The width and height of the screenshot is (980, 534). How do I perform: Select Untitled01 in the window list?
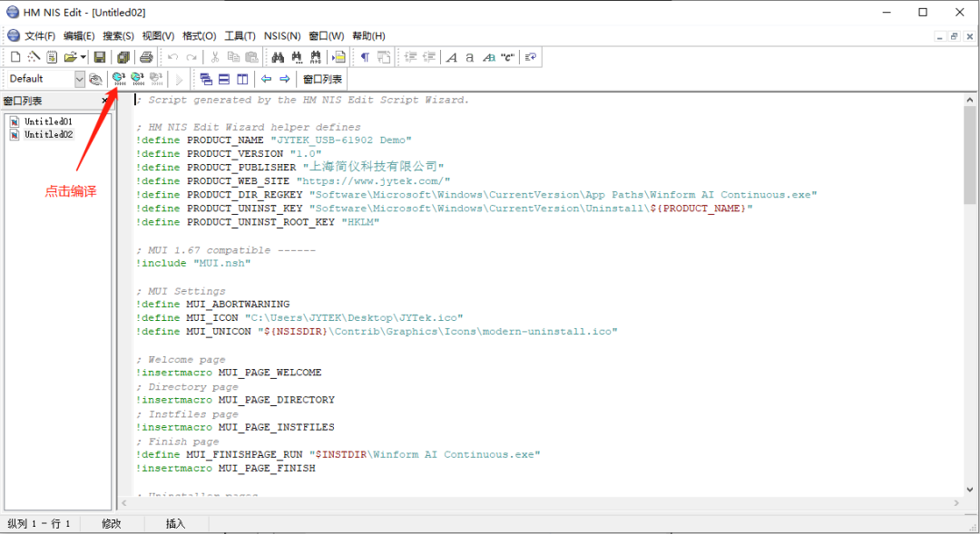tap(48, 121)
